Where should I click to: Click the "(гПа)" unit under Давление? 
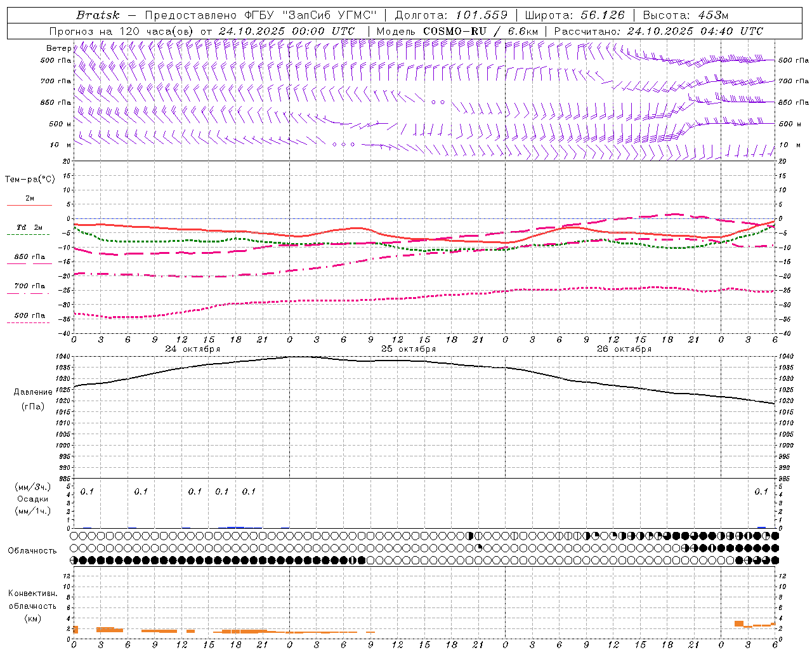tap(33, 406)
